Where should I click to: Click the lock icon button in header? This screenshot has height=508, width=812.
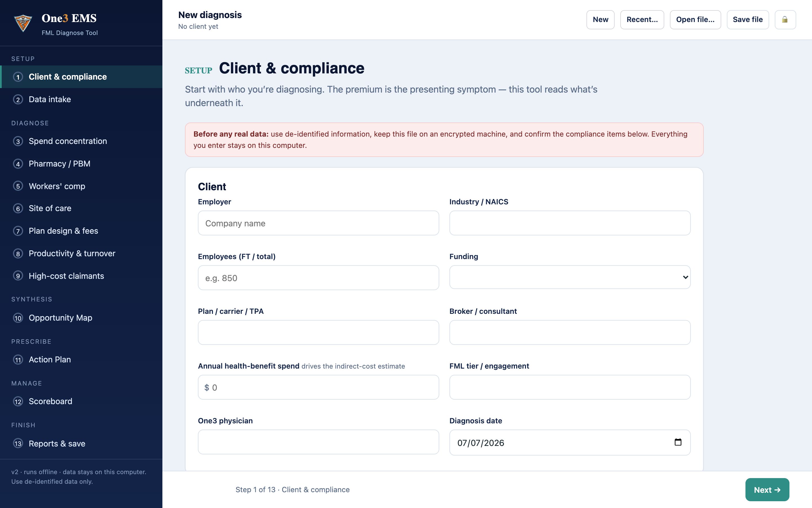click(x=785, y=19)
